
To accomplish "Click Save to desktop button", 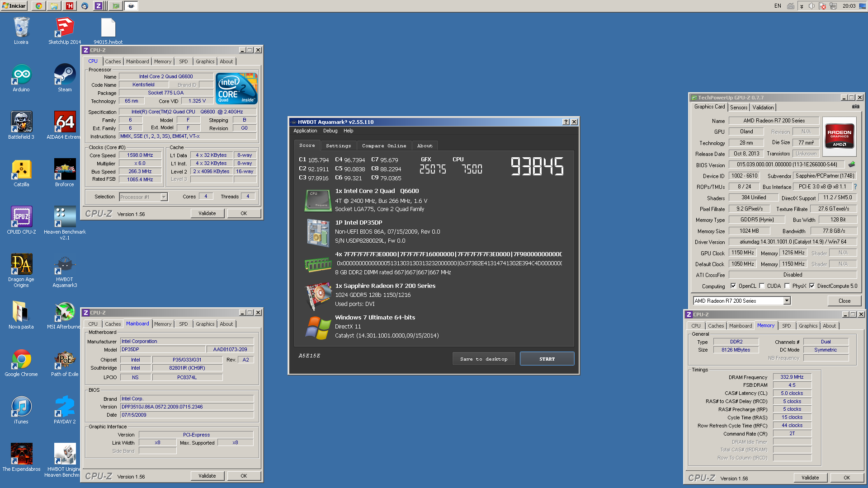I will click(x=484, y=359).
